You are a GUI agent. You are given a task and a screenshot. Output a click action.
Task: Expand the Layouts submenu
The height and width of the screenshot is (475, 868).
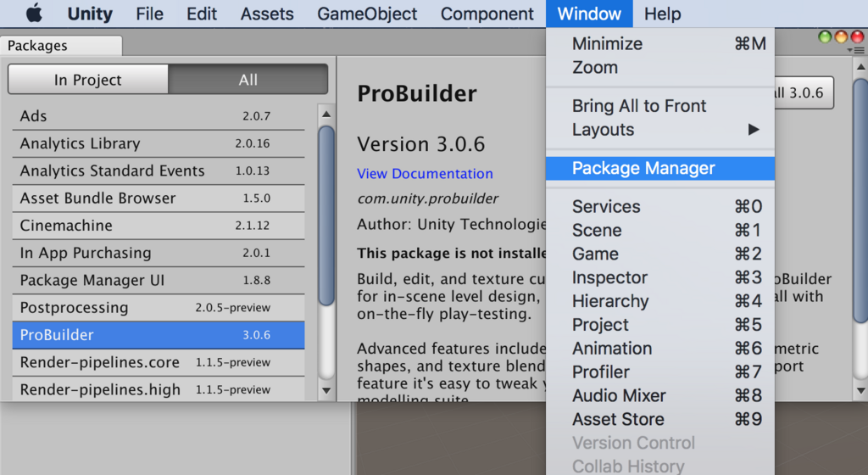(659, 129)
